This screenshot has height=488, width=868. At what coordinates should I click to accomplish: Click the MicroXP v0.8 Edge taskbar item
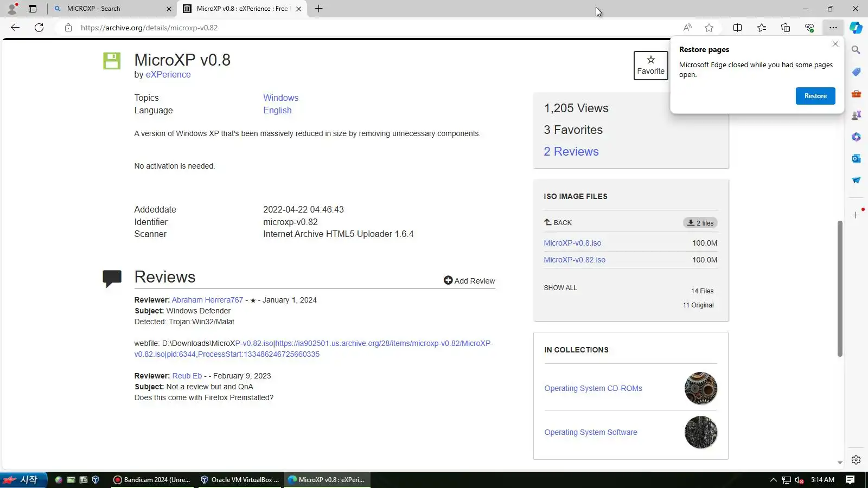327,480
